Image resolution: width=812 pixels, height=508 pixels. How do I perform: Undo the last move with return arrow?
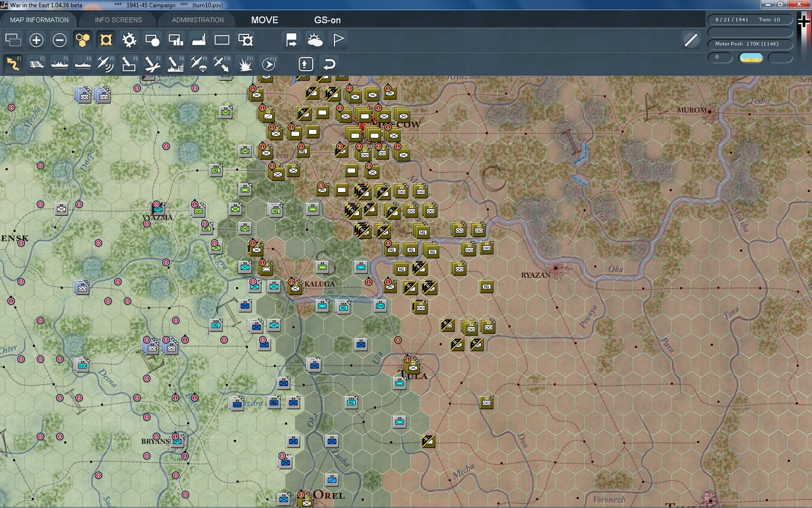click(329, 64)
